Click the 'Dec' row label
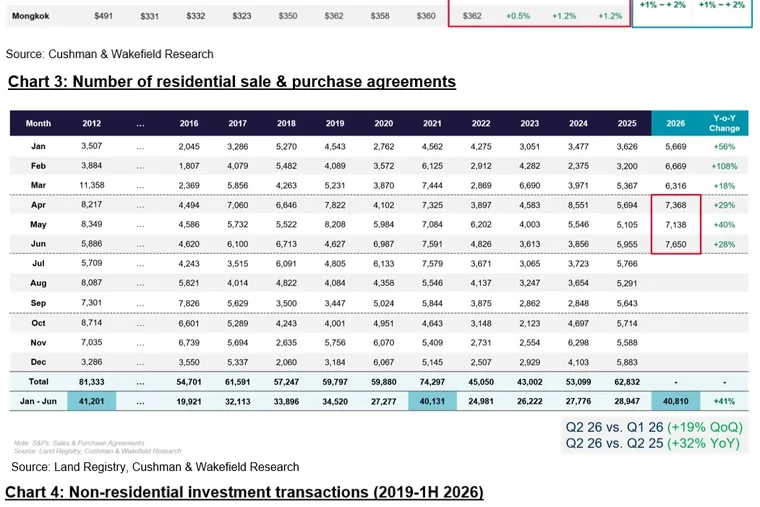Viewport: 760px width, 507px height. pyautogui.click(x=38, y=362)
